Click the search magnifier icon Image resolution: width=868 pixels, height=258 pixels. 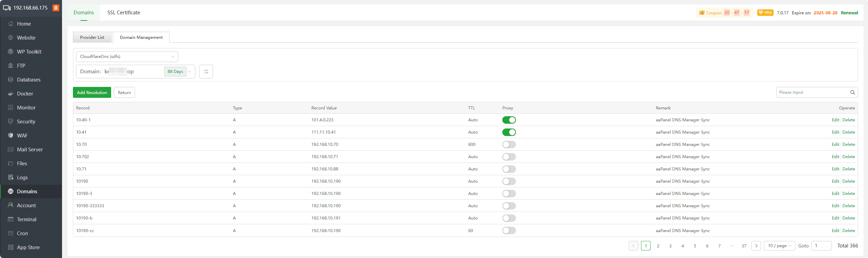coord(852,92)
